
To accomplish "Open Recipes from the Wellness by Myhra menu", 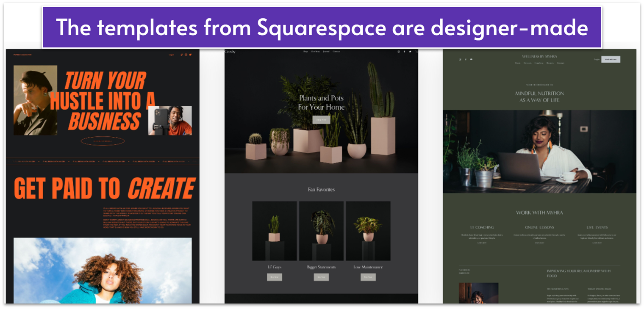I will point(550,63).
